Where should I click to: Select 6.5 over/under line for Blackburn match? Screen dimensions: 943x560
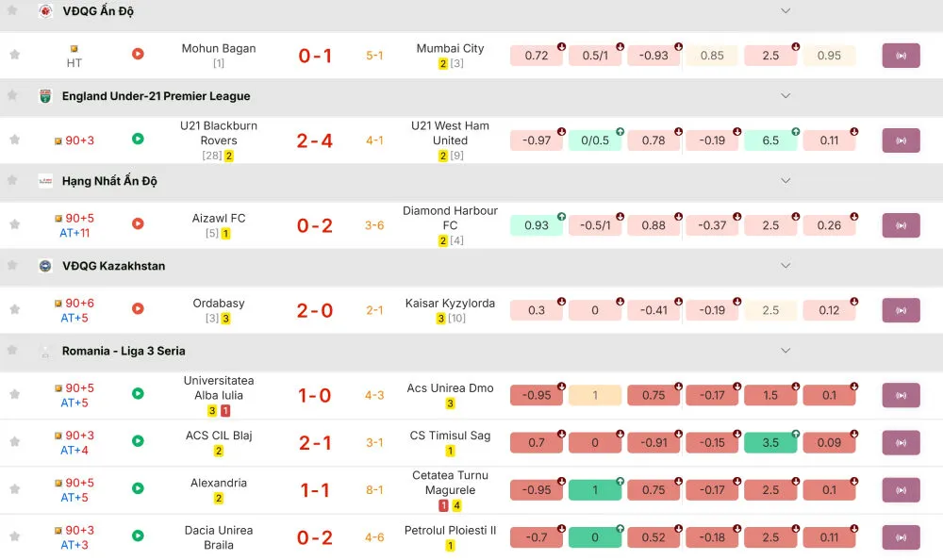(x=770, y=140)
